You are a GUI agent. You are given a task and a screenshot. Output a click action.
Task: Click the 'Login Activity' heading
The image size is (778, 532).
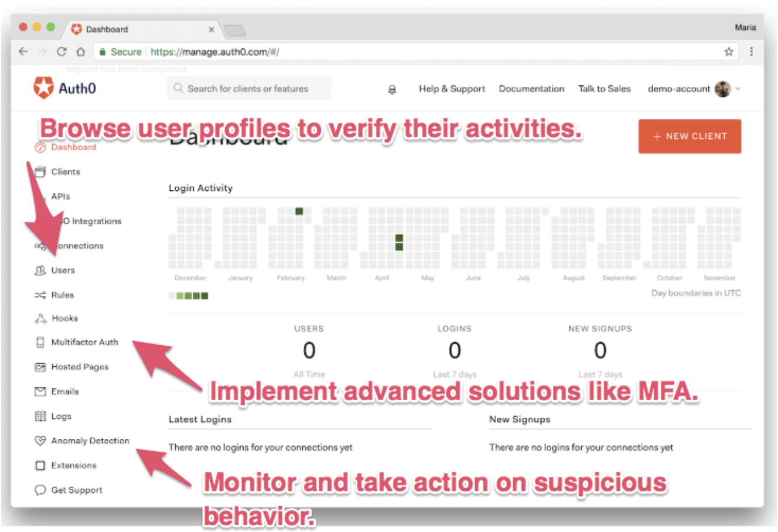tap(200, 188)
